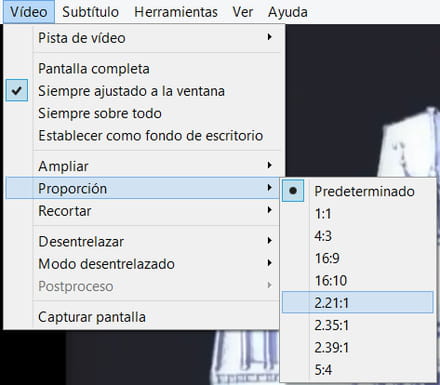The image size is (440, 385).
Task: Choose 2.39:1 aspect ratio
Action: point(358,347)
